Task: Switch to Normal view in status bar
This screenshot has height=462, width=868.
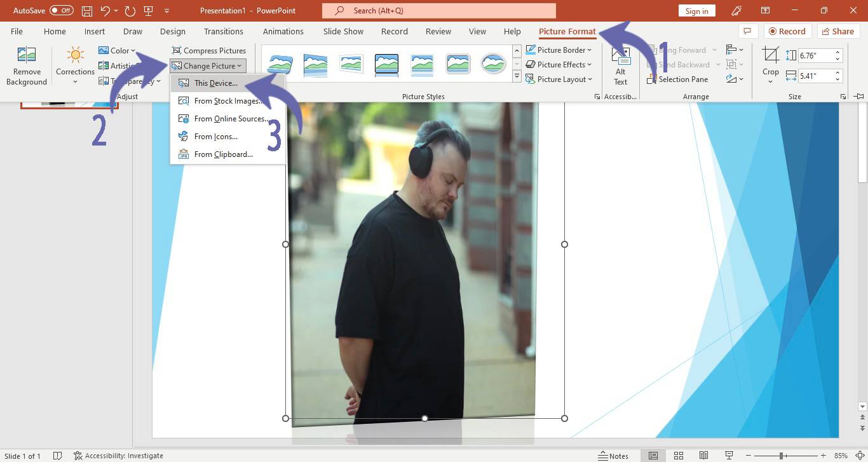Action: click(x=653, y=456)
